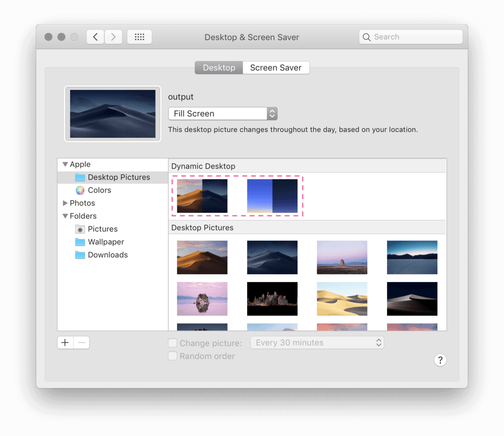Click the back navigation arrow
Screen dimensions: 504x436
(x=95, y=37)
